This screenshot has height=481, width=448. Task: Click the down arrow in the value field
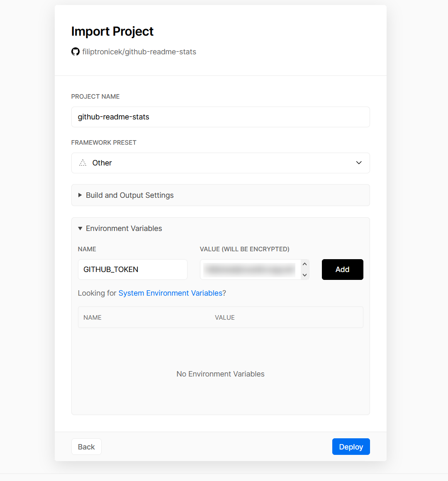[x=305, y=275]
